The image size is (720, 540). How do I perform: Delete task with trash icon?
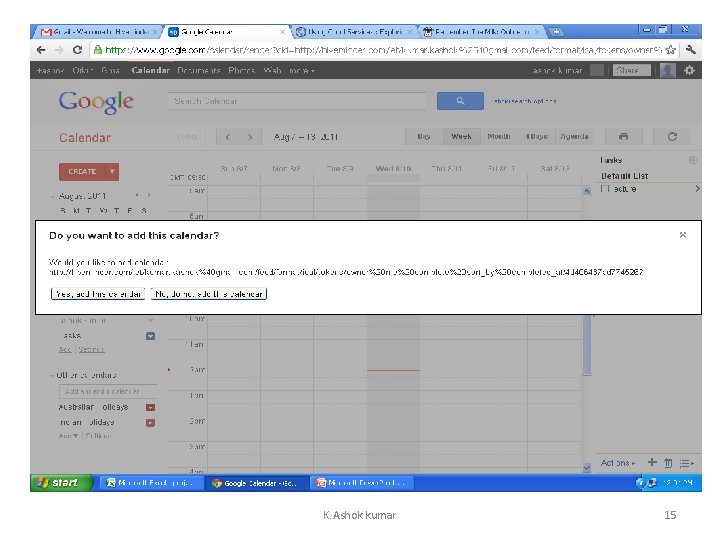(668, 463)
